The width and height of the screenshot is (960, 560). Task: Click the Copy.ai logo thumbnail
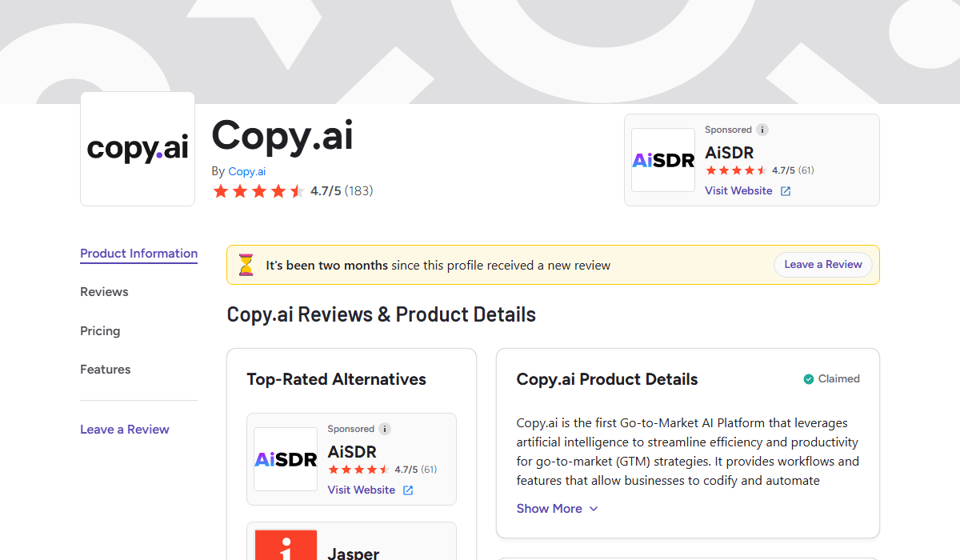coord(138,149)
